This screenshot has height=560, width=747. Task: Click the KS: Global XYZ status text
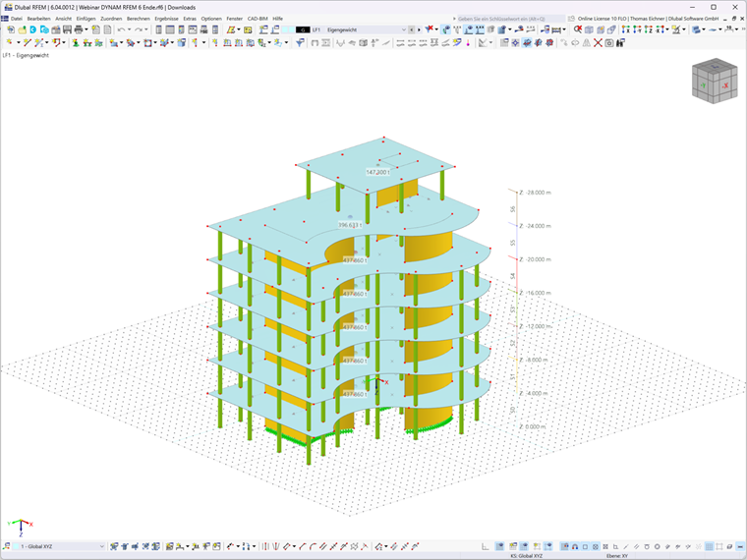[527, 556]
